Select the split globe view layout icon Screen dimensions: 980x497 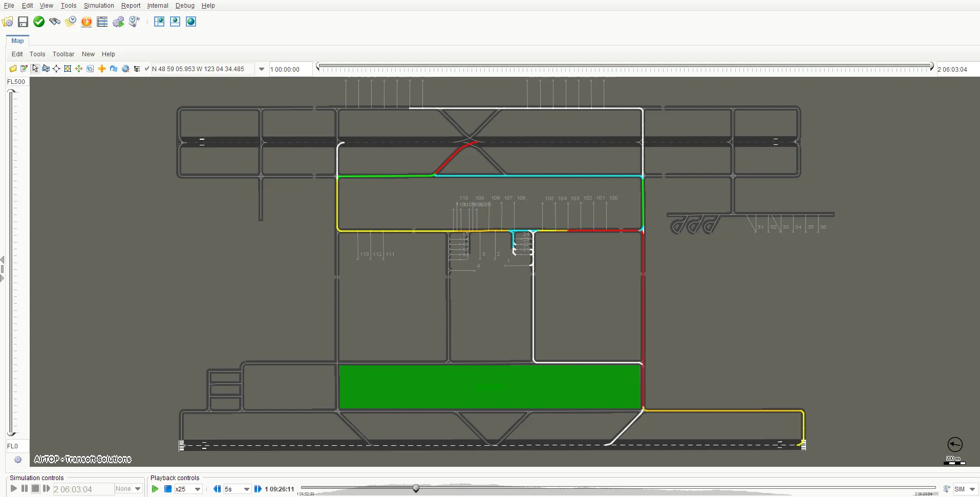point(159,21)
